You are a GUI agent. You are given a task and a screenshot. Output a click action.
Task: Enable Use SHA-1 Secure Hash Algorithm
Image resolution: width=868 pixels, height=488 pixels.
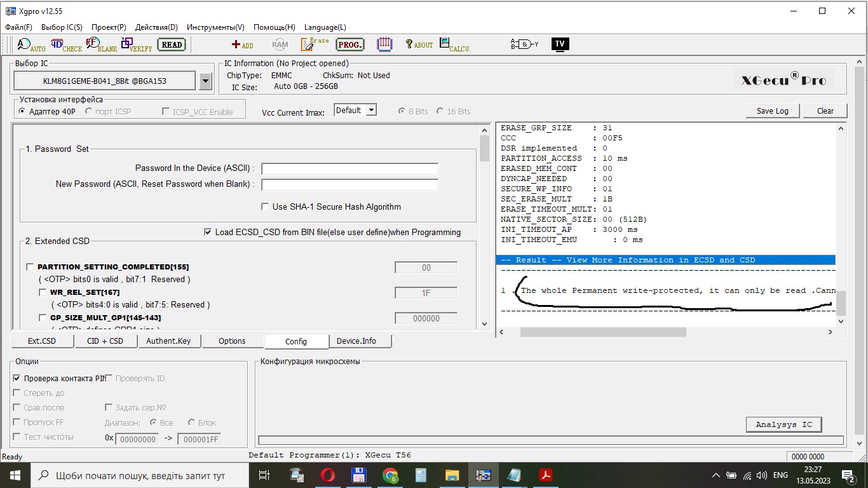(x=266, y=207)
